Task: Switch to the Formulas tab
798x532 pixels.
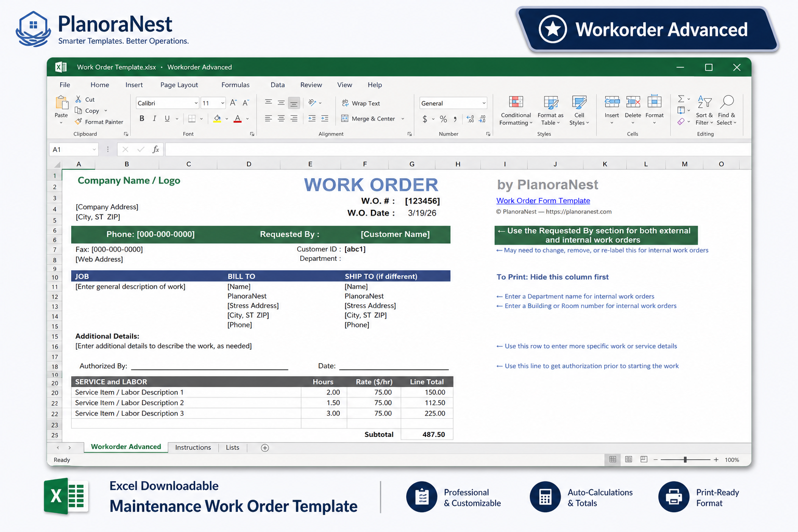Action: 235,85
